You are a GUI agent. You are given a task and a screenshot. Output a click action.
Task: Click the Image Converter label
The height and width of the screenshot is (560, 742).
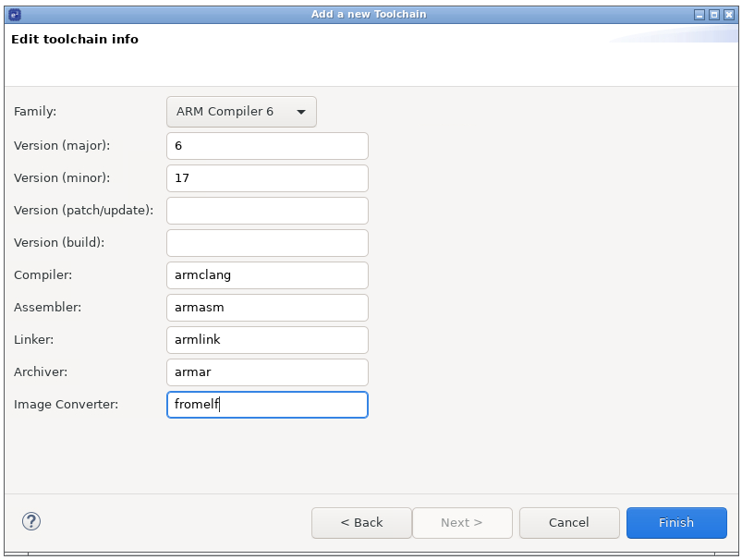pos(67,405)
